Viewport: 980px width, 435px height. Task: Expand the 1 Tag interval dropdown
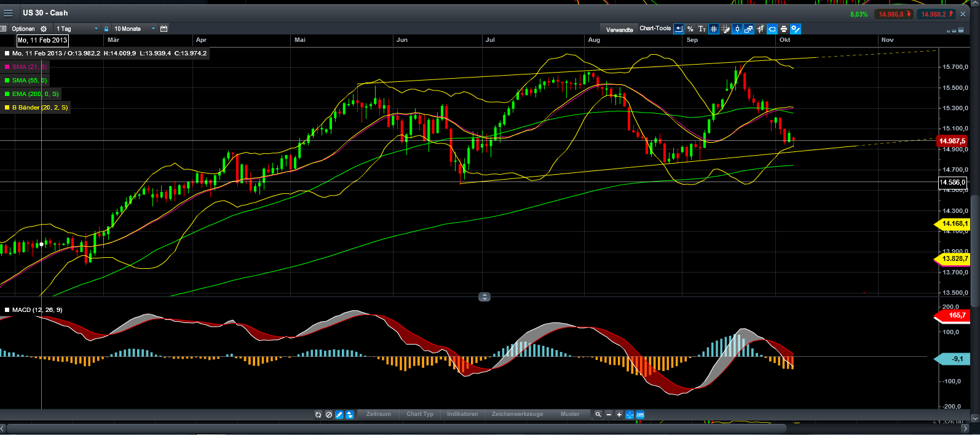tap(77, 29)
